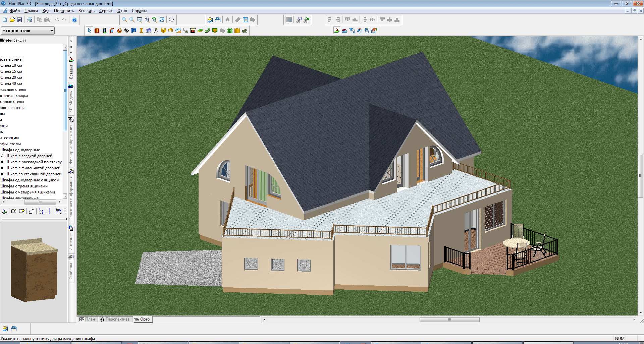Choose the zoom to fit tool
This screenshot has height=344, width=644.
(x=162, y=20)
